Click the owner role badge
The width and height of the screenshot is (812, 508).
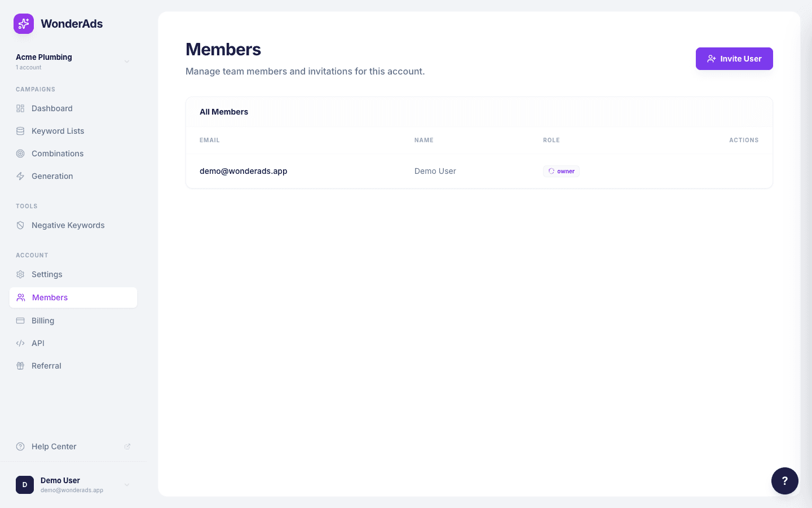point(561,171)
